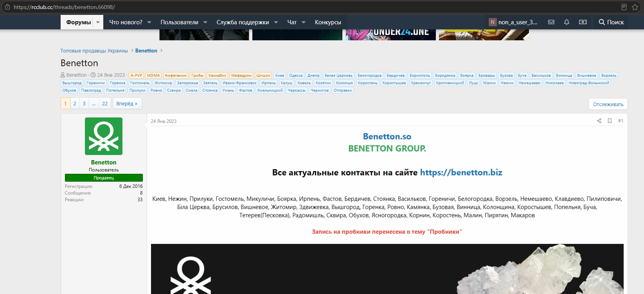Open the Киев tag
The image size is (644, 294).
point(280,76)
